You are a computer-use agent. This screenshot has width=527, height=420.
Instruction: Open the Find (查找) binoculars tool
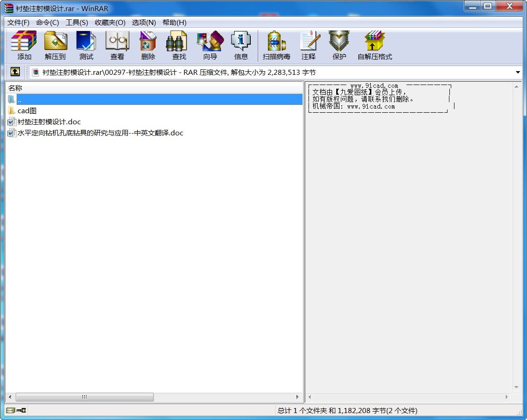[x=179, y=45]
